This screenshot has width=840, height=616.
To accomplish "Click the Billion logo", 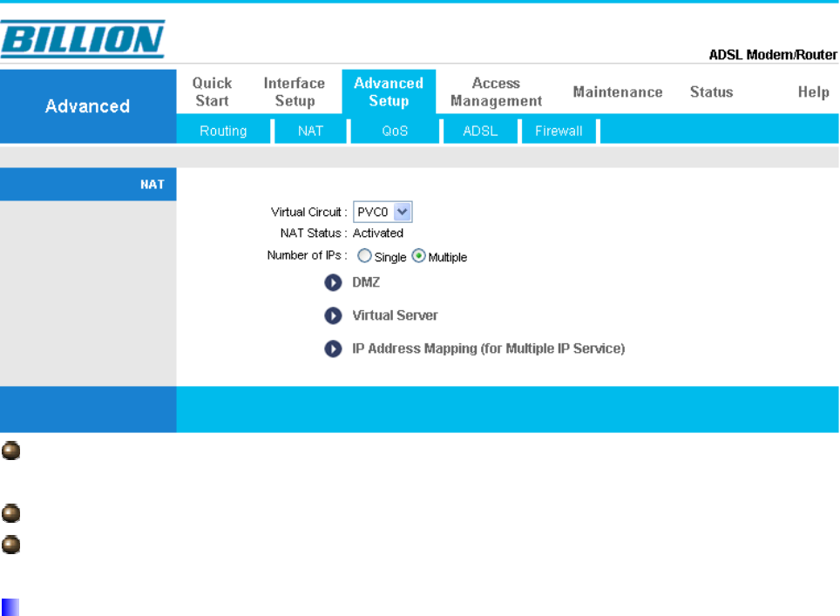I will [83, 39].
